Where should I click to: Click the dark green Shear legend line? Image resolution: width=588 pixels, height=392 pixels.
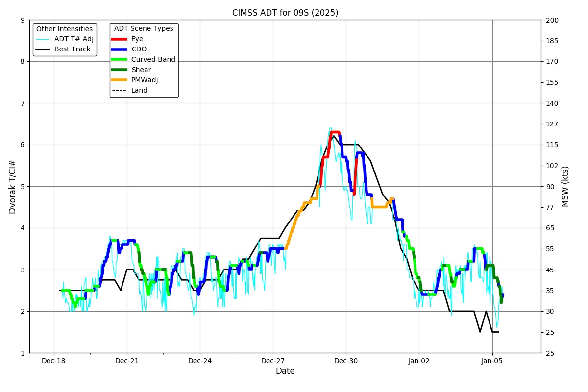(x=120, y=70)
